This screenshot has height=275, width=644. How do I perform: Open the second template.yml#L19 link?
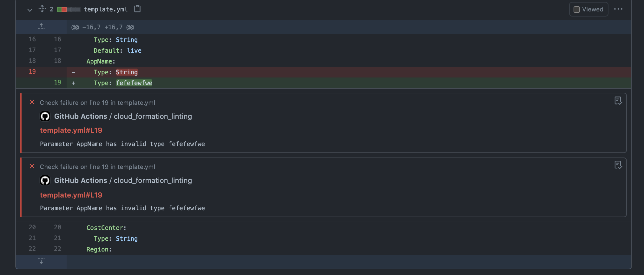[x=71, y=195]
